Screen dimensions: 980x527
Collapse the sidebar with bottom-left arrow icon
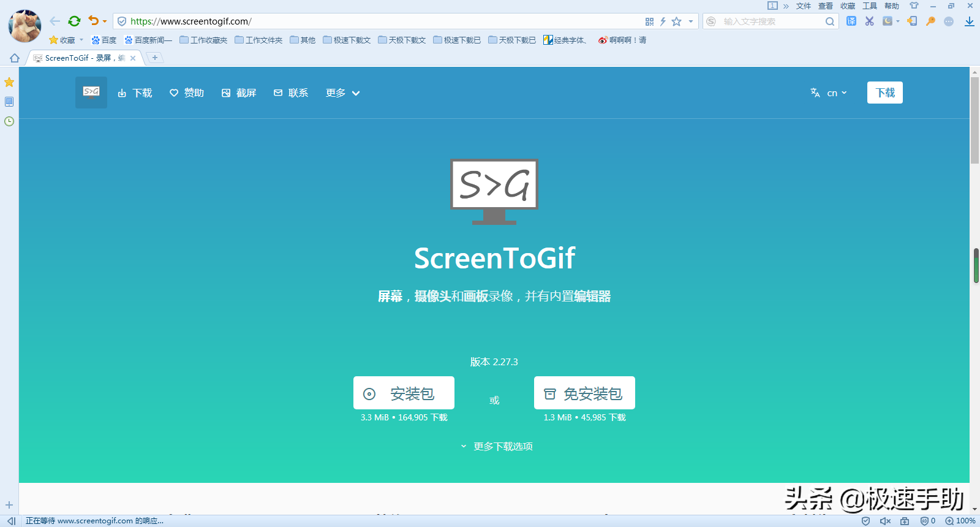11,521
